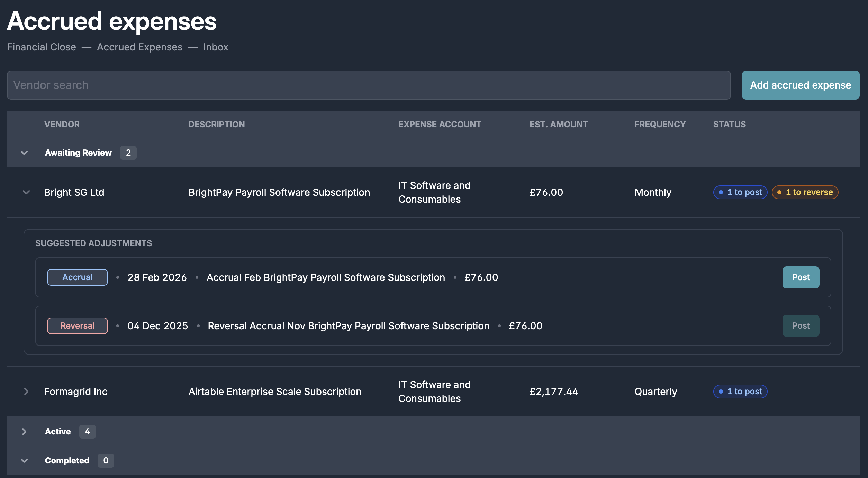
Task: Click Formagrid 'IT Software and Consumables' account
Action: coord(434,392)
